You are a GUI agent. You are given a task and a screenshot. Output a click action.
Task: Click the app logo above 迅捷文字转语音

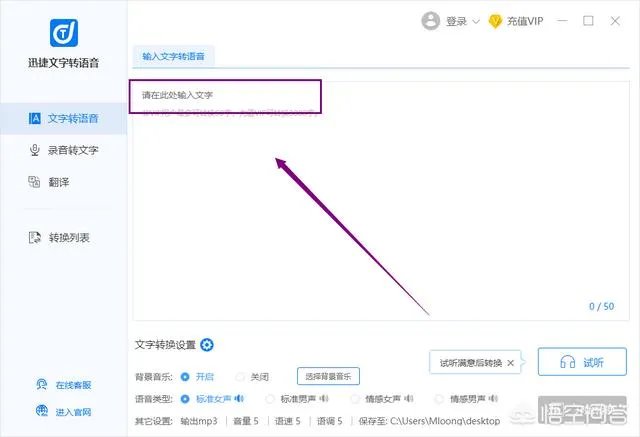point(64,33)
